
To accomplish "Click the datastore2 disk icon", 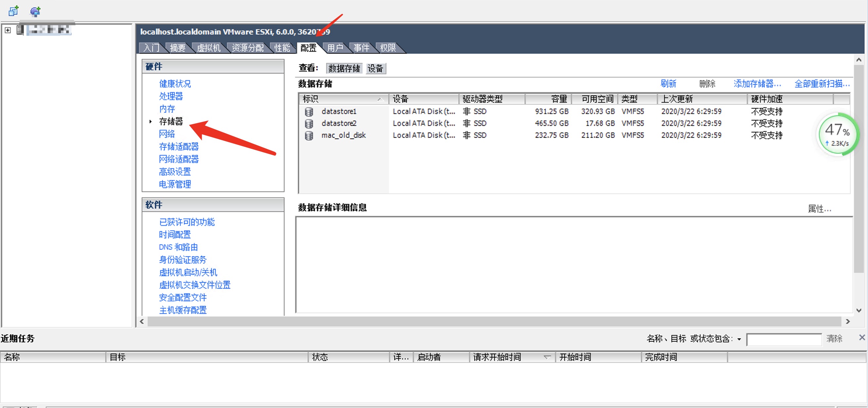I will click(309, 124).
